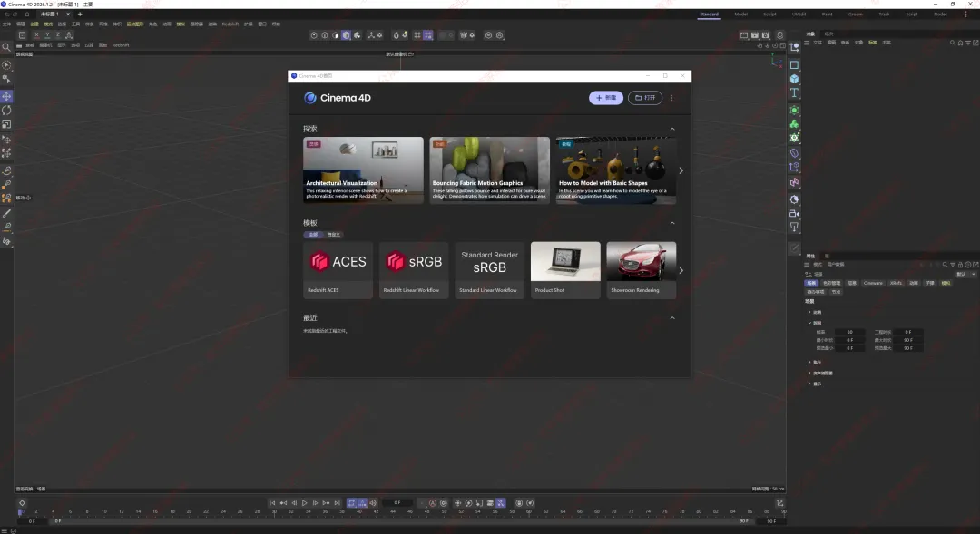Toggle the coordinate system icon next to Z
Screen dimensions: 980x534
click(x=69, y=35)
